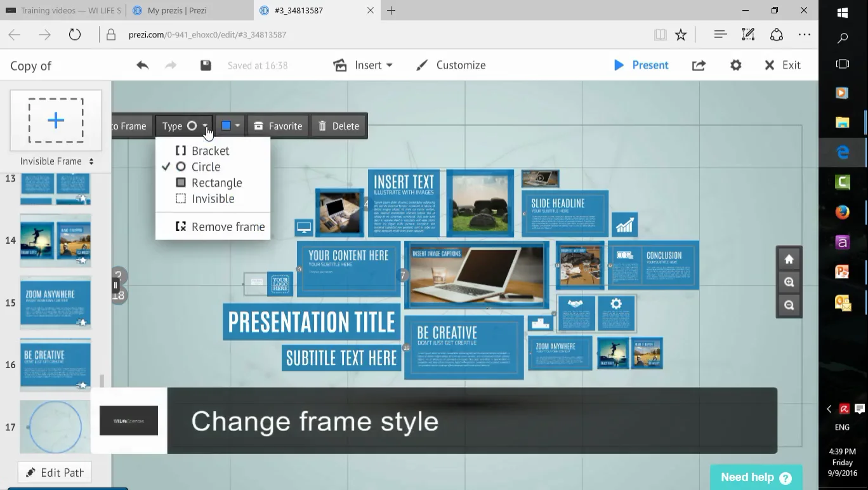Click the Redo arrow in Prezi toolbar

(x=170, y=65)
